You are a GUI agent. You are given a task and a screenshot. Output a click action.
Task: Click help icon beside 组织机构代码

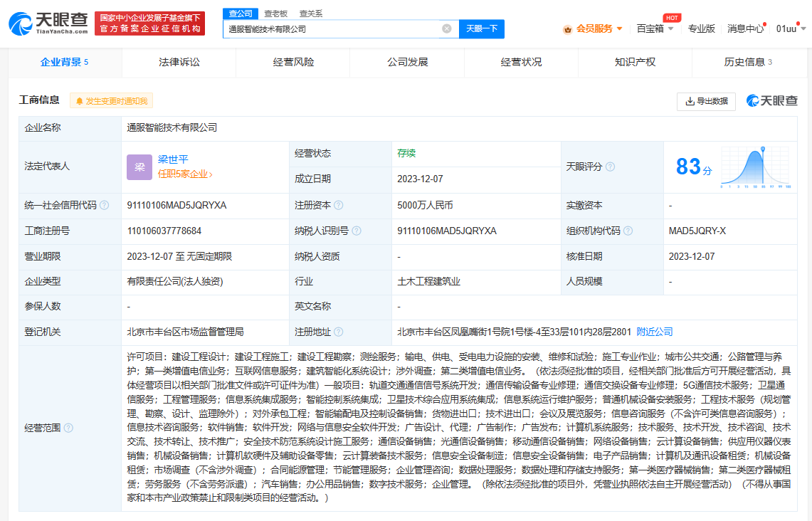coord(628,231)
